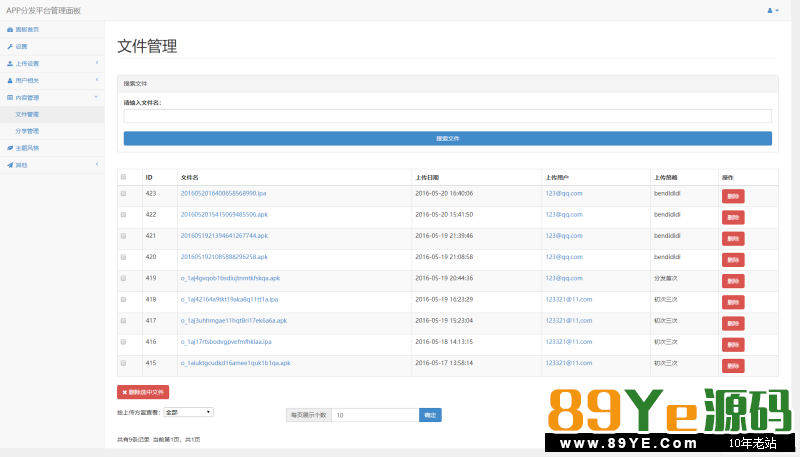
Task: Delete file with ID 419
Action: pyautogui.click(x=733, y=282)
